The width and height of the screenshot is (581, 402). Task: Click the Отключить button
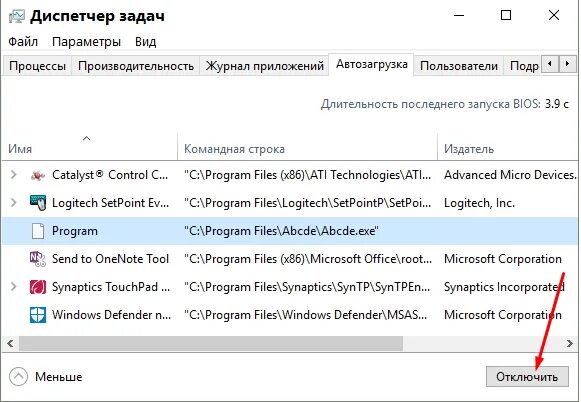pyautogui.click(x=527, y=377)
